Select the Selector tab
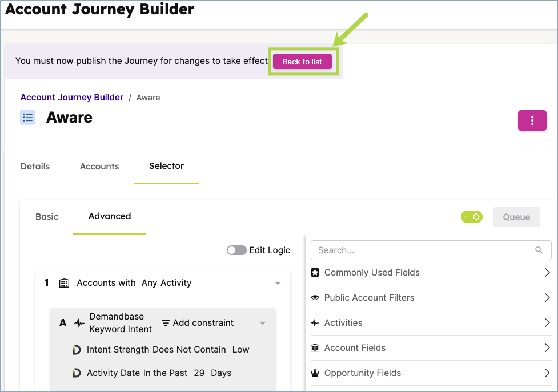 tap(167, 166)
